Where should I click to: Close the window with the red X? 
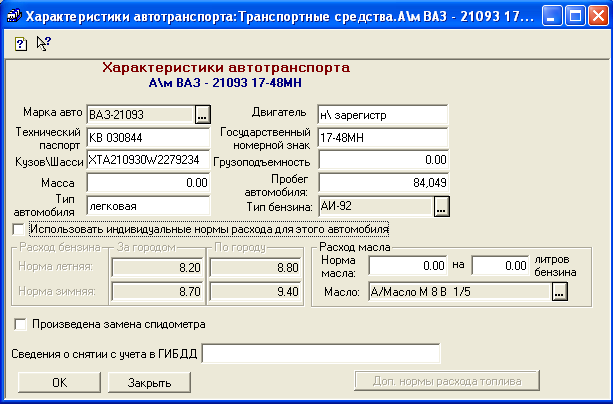pyautogui.click(x=599, y=16)
